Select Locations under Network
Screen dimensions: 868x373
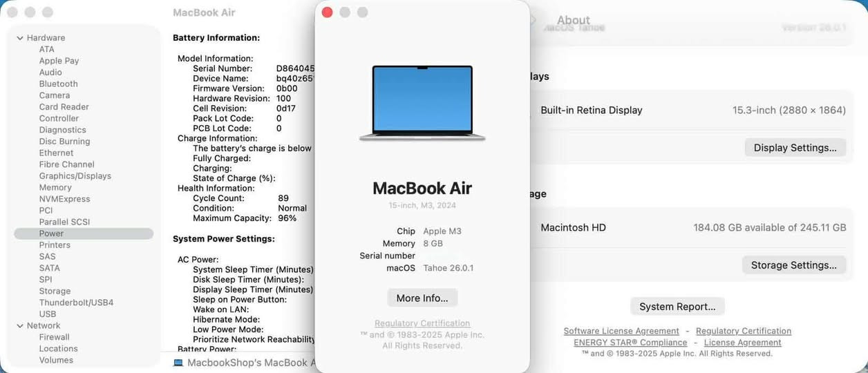click(x=58, y=349)
